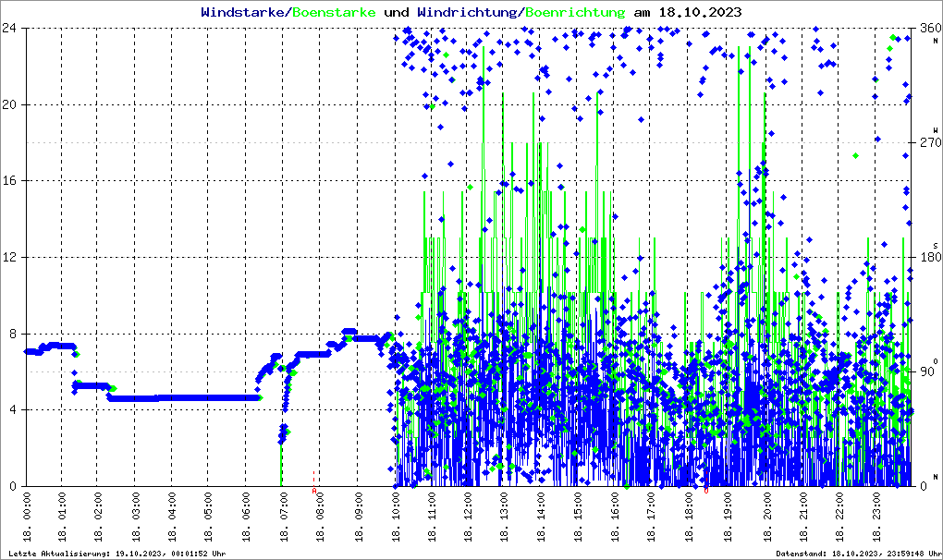The width and height of the screenshot is (943, 560).
Task: Click the blue 'Windstarke' title word
Action: point(242,12)
